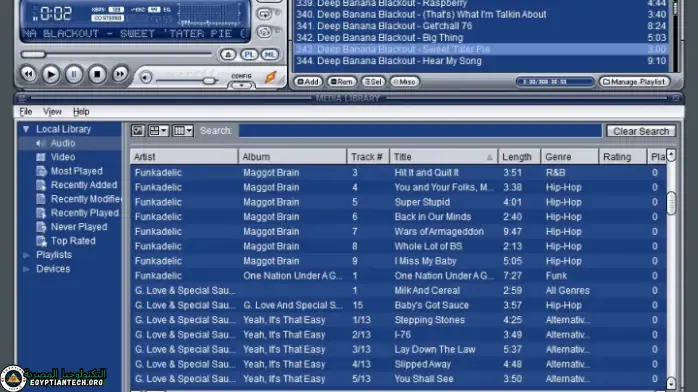The width and height of the screenshot is (698, 392).
Task: Expand the Devices tree node
Action: [x=26, y=269]
